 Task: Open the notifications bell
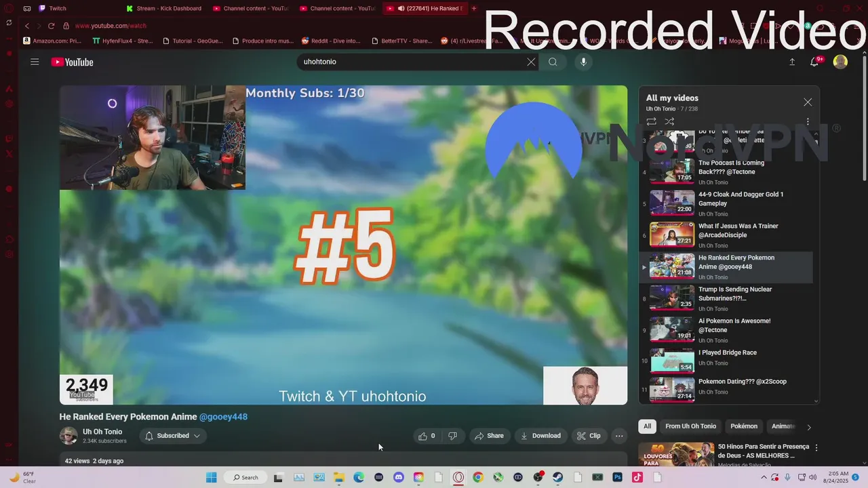click(814, 62)
